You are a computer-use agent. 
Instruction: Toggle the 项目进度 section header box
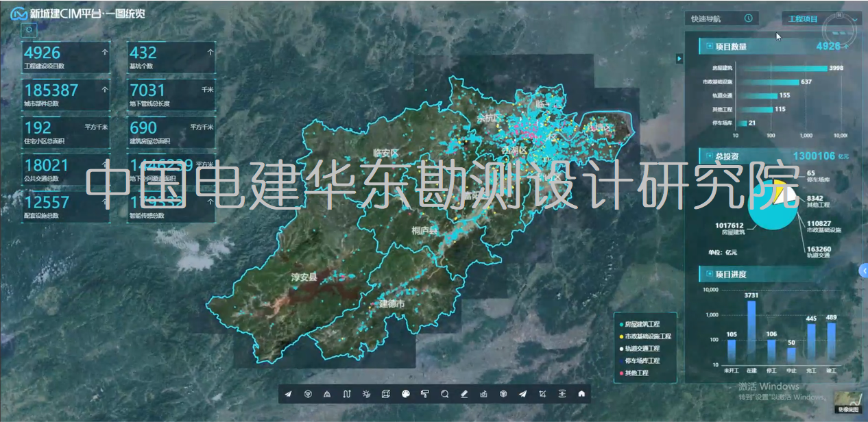click(x=710, y=274)
